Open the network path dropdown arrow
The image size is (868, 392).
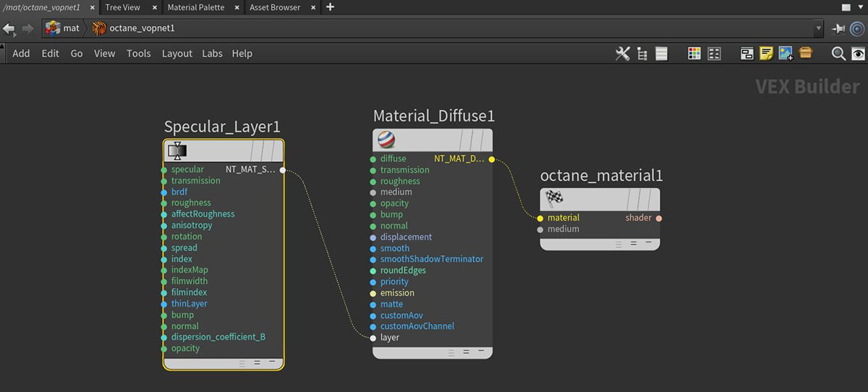(819, 29)
